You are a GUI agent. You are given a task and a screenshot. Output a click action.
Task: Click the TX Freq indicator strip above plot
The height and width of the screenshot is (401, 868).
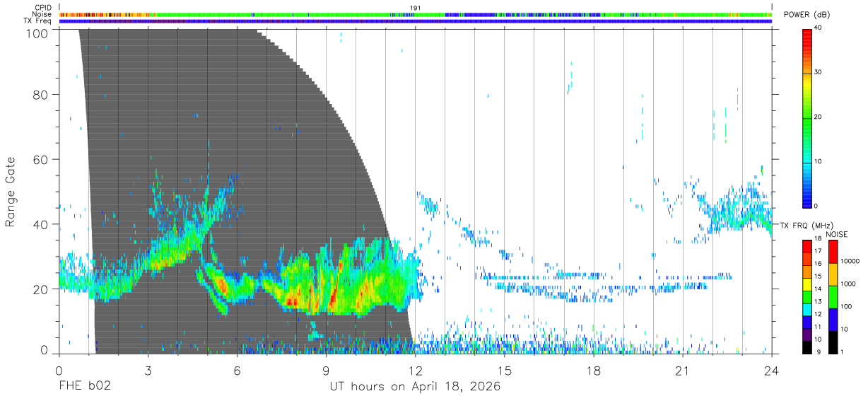point(416,21)
